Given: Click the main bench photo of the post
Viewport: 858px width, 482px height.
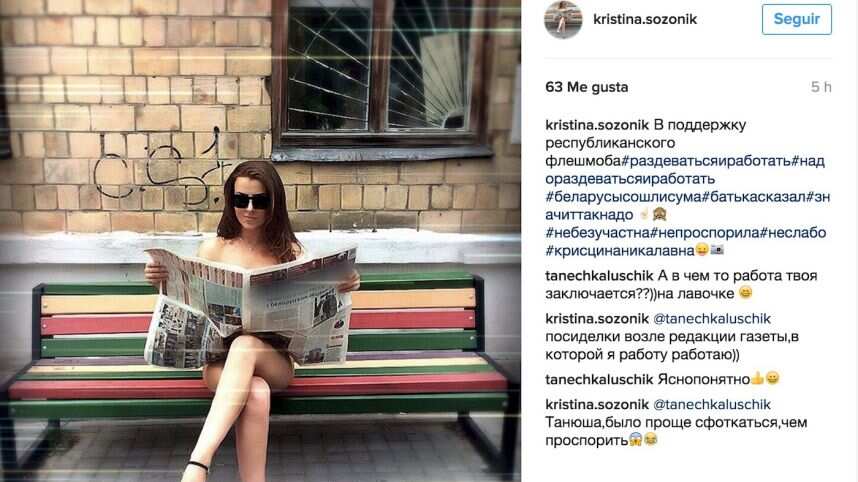Looking at the screenshot, I should pos(260,241).
